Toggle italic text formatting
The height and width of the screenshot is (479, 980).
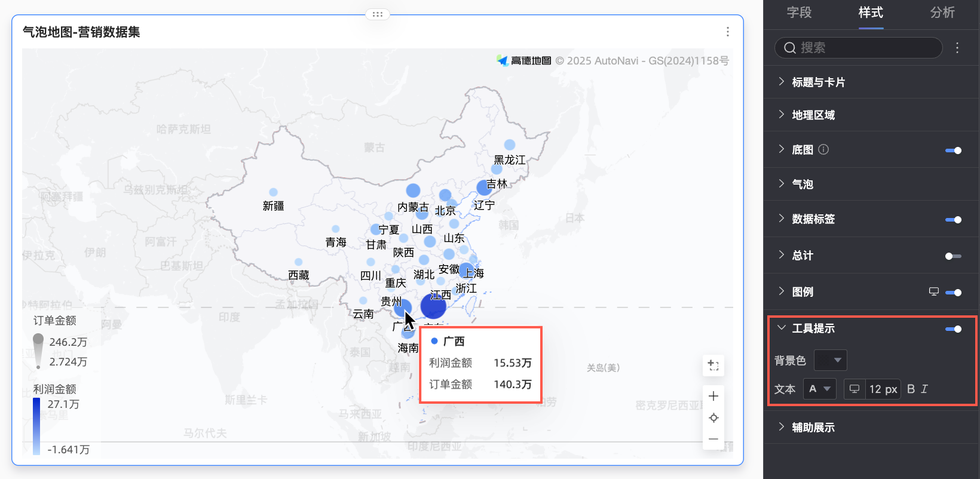point(924,389)
